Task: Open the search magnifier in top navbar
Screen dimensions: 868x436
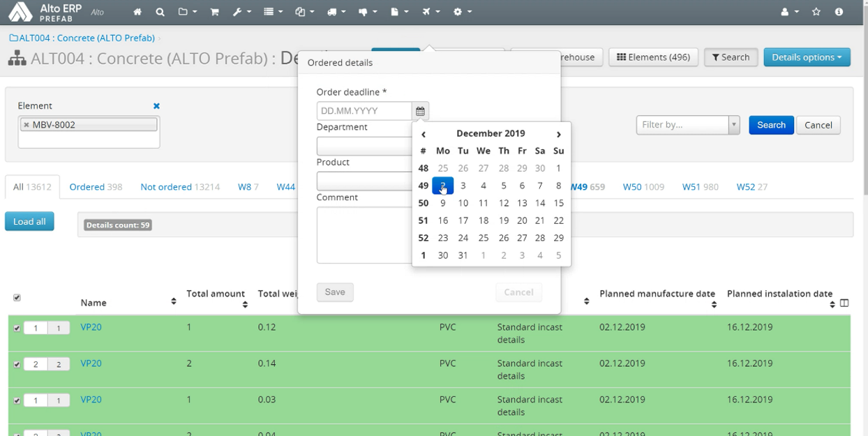Action: coord(160,12)
